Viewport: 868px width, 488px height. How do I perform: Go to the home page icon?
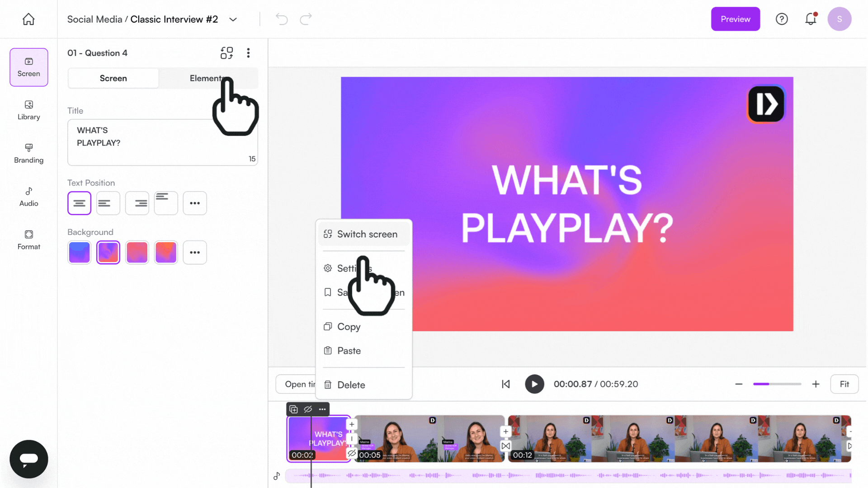point(28,19)
